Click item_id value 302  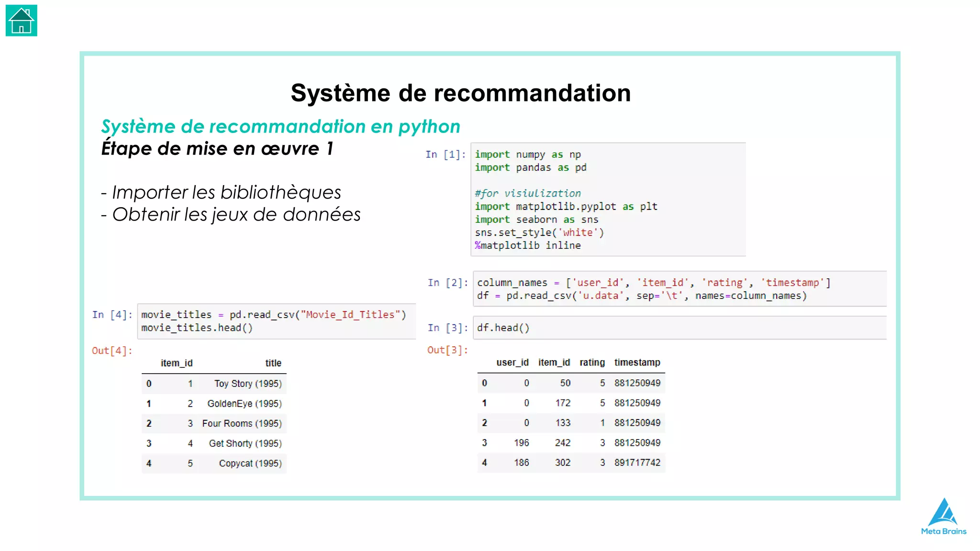point(563,463)
